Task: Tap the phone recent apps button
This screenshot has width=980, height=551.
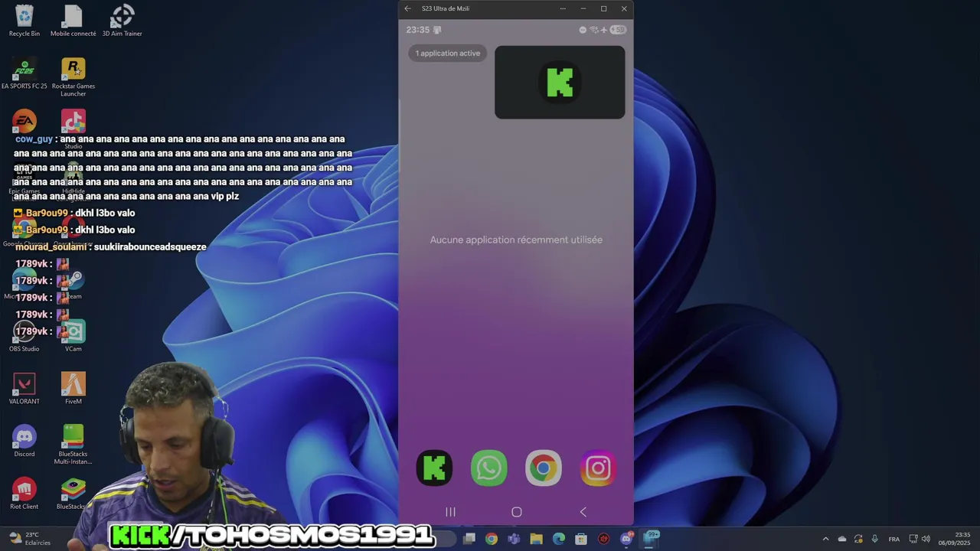Action: click(x=450, y=512)
